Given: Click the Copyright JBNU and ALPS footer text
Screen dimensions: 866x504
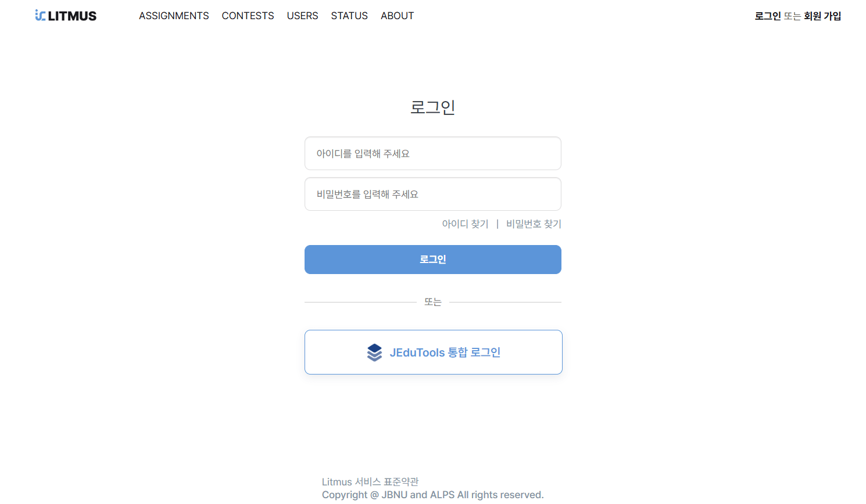Looking at the screenshot, I should point(433,495).
